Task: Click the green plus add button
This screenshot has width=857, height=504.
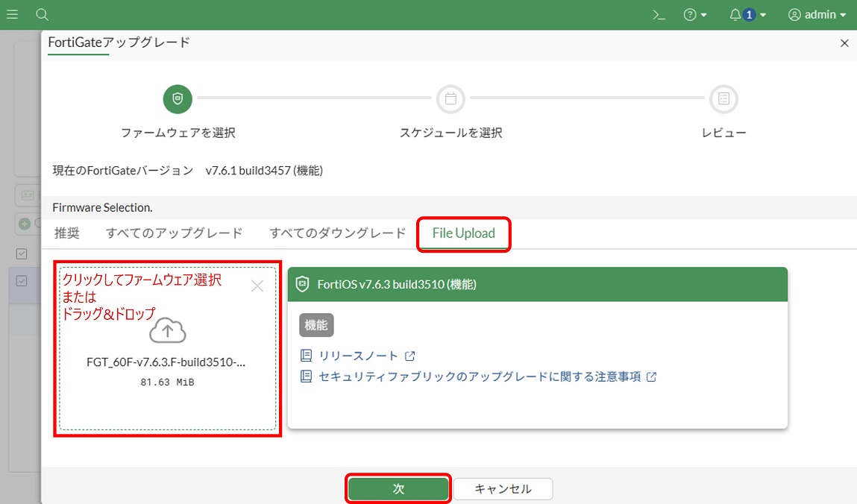Action: pyautogui.click(x=25, y=224)
